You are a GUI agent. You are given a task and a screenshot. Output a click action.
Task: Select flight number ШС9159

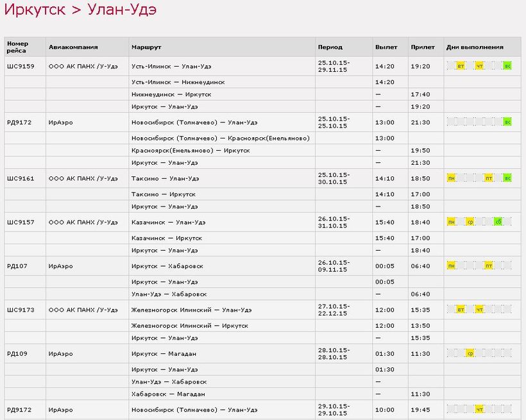click(x=21, y=66)
